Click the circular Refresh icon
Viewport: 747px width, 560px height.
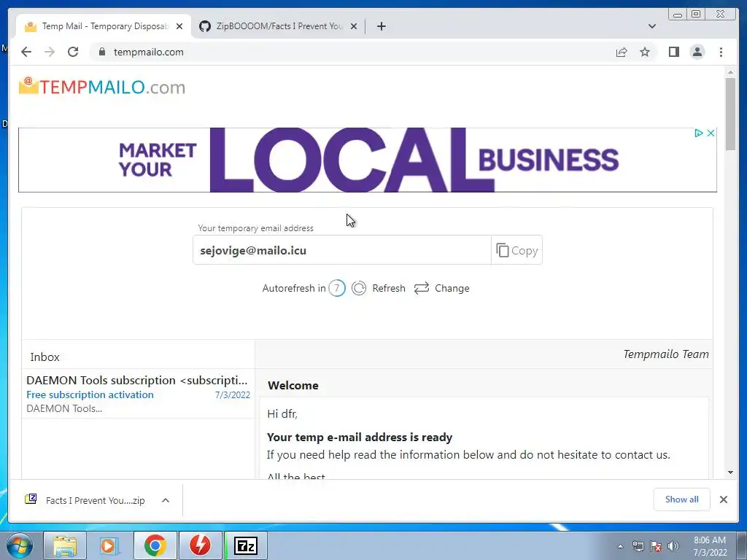tap(359, 288)
